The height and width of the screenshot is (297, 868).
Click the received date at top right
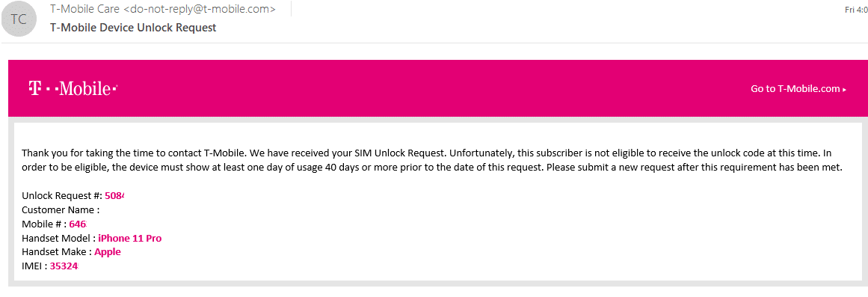click(x=856, y=10)
